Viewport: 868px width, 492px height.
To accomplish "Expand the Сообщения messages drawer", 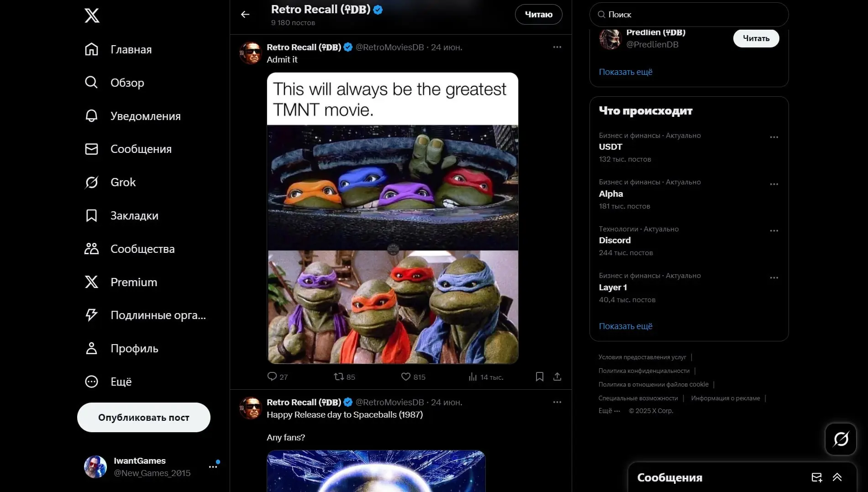I will (x=837, y=477).
